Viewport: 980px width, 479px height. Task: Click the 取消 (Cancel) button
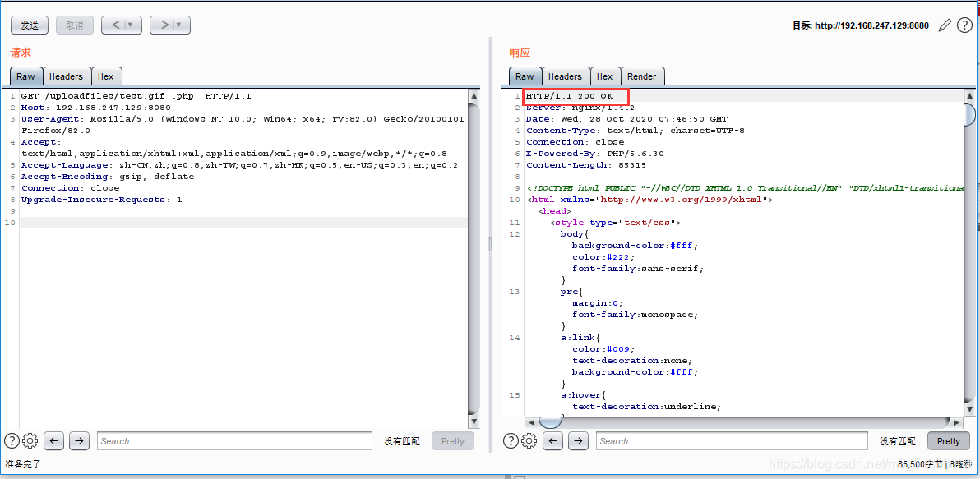(75, 25)
